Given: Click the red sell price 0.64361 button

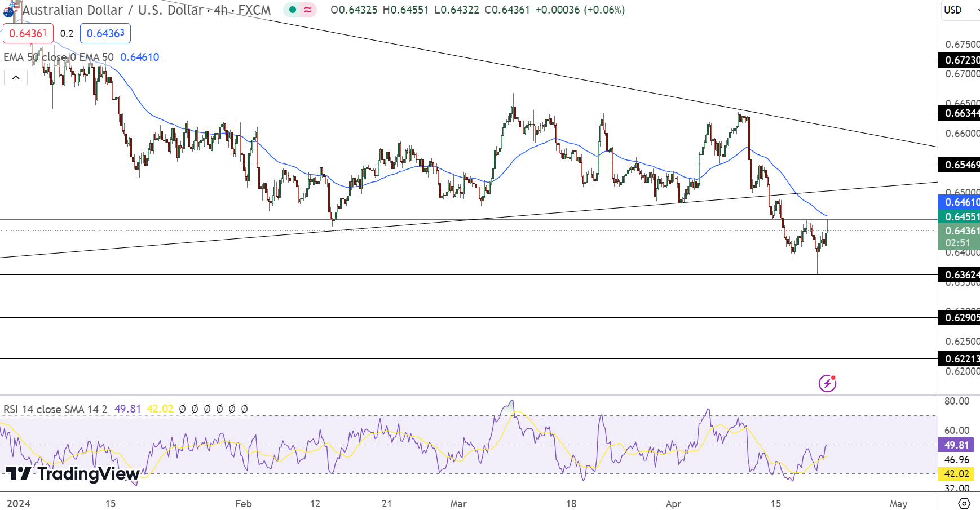Looking at the screenshot, I should coord(28,33).
